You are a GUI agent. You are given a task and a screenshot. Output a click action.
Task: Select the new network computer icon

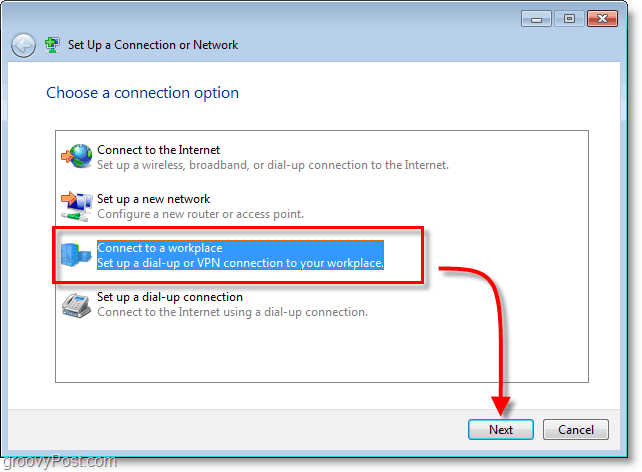(x=77, y=206)
